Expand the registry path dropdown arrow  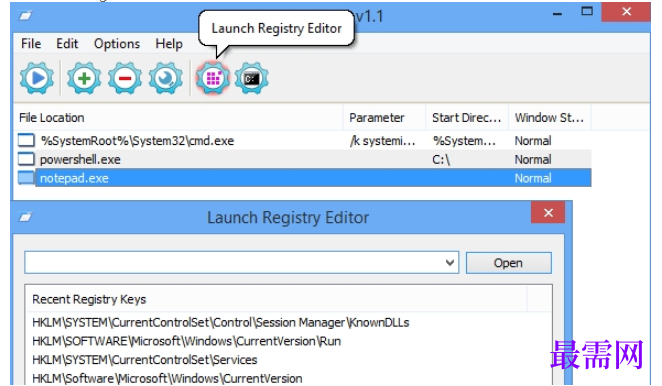450,263
